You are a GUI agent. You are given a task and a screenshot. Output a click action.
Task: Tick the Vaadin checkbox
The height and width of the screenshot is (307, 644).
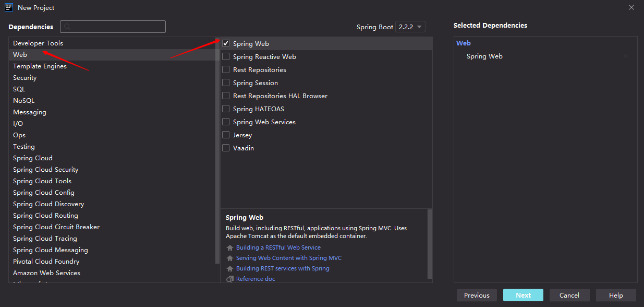(226, 148)
